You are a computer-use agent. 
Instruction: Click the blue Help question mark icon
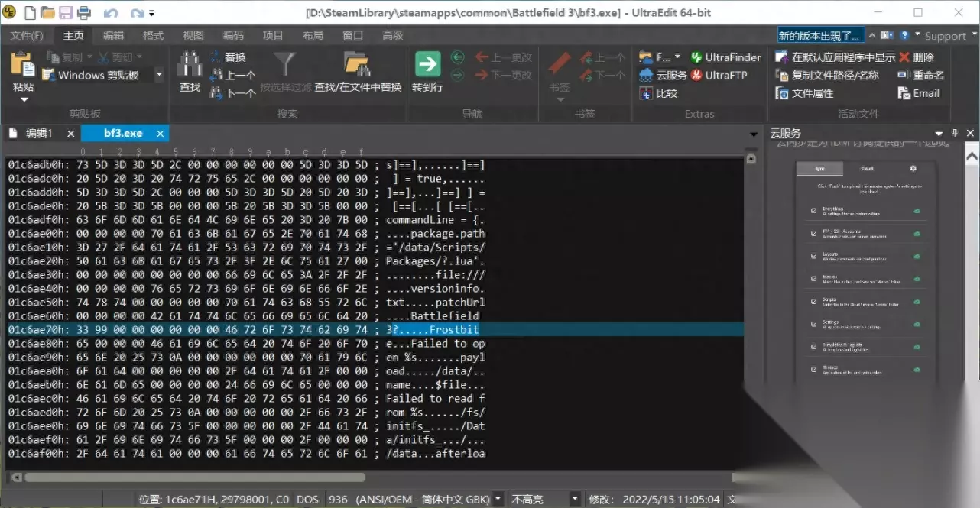point(904,35)
